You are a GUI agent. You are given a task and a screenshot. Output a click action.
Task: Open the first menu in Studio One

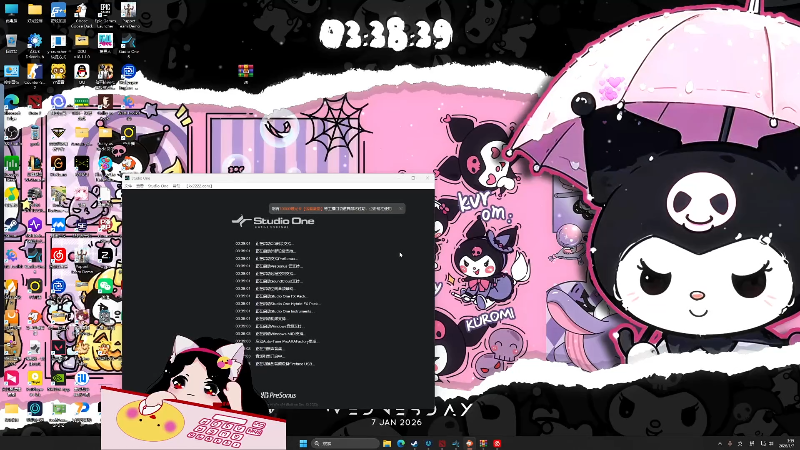pos(128,186)
